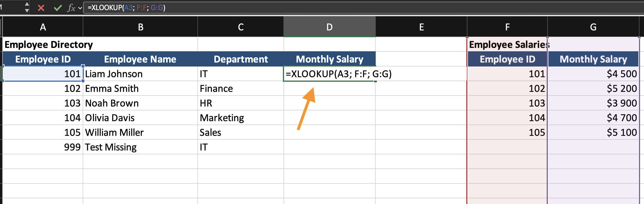Select the Liam Johnson name cell
The image size is (644, 204).
click(x=140, y=74)
